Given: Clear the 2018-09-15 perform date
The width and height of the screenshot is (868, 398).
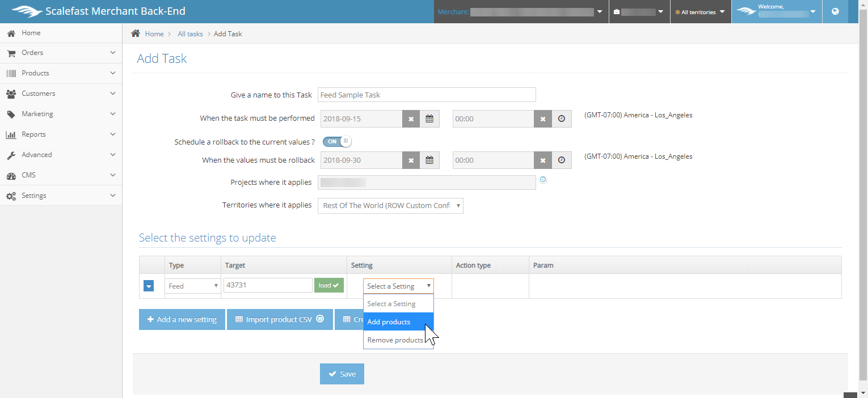Looking at the screenshot, I should coord(411,119).
